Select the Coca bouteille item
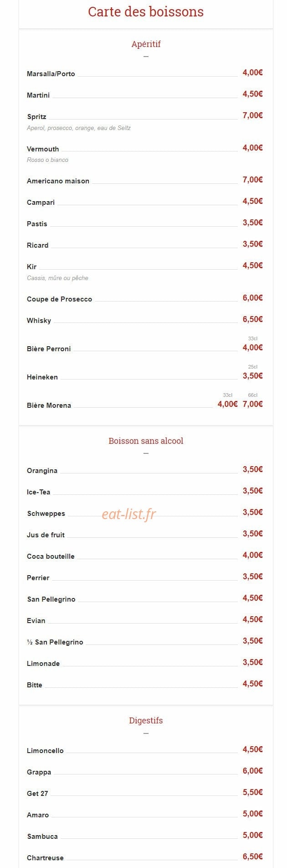Screen dimensions: 287x868 tap(51, 556)
